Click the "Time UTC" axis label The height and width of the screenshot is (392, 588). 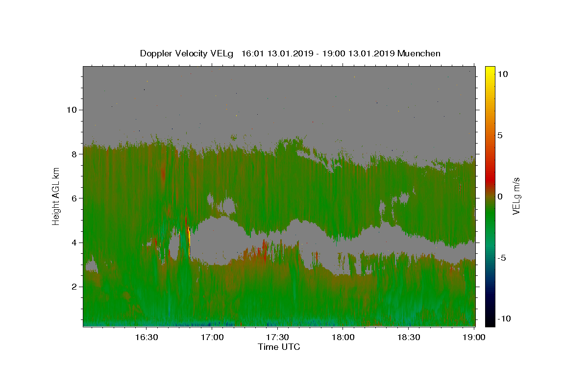279,347
